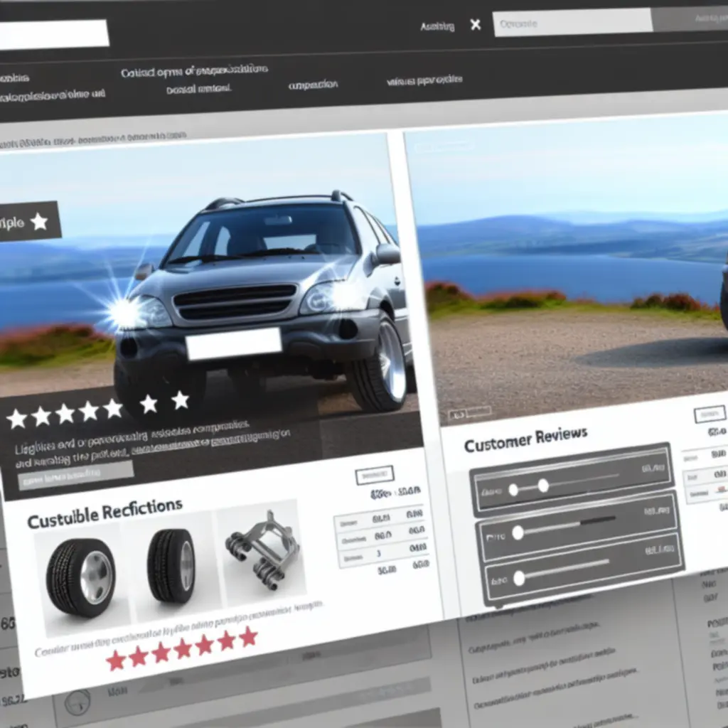Click the X icon in top bar
728x728 pixels.
tap(476, 25)
